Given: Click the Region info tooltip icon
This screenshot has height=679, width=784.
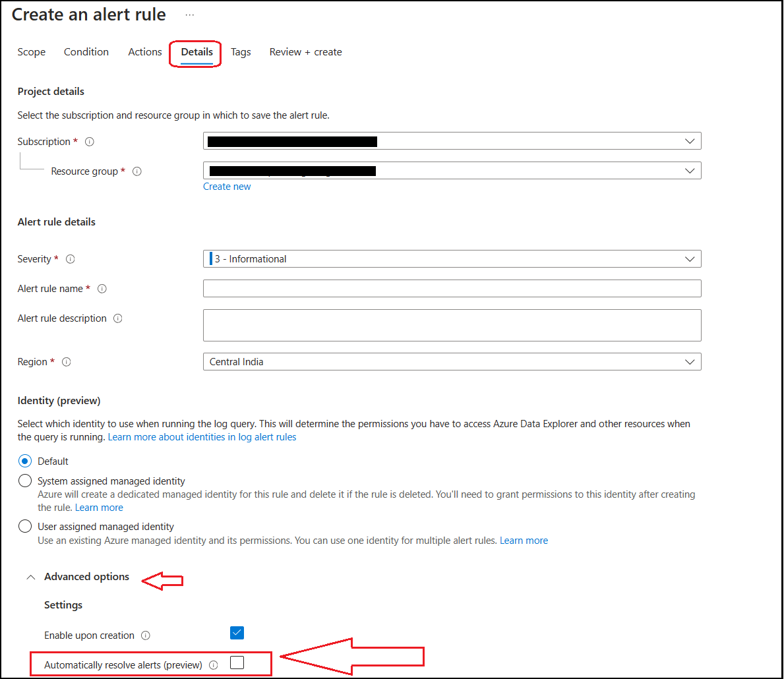Looking at the screenshot, I should point(66,362).
